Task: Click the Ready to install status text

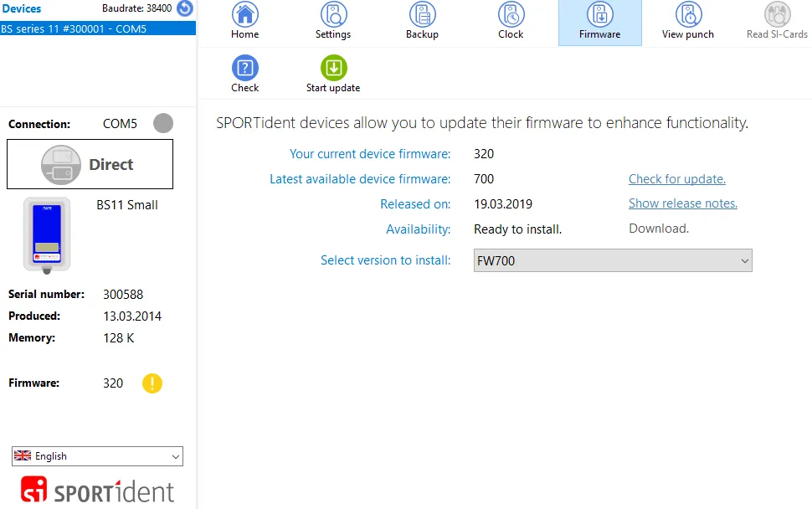Action: (517, 229)
